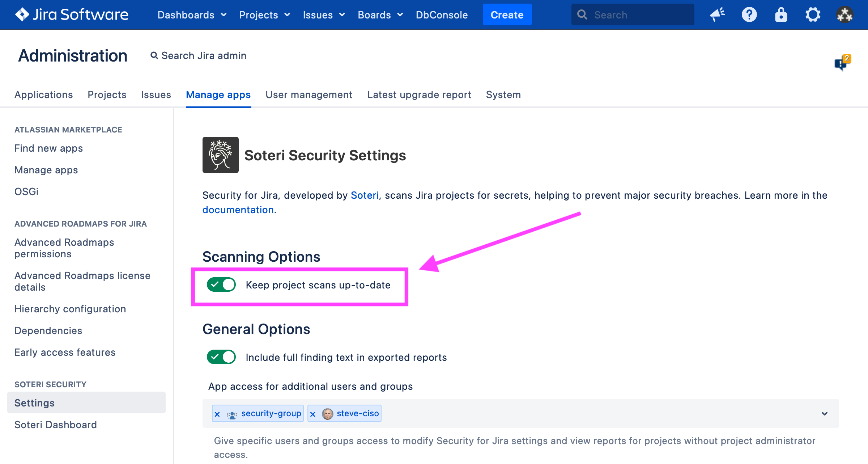
Task: Expand the users and groups access dropdown
Action: tap(824, 414)
